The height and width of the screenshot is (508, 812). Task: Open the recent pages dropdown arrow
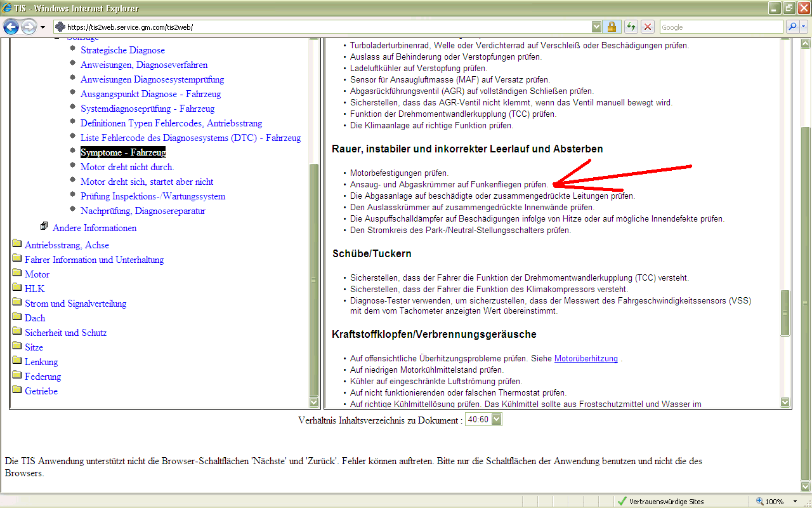(x=43, y=27)
